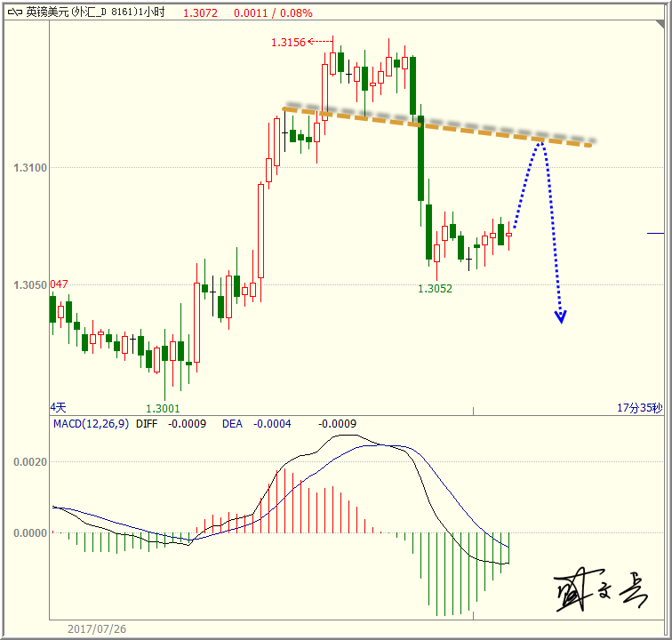This screenshot has width=672, height=640.
Task: Click the 1.3050 price axis label
Action: [x=29, y=284]
